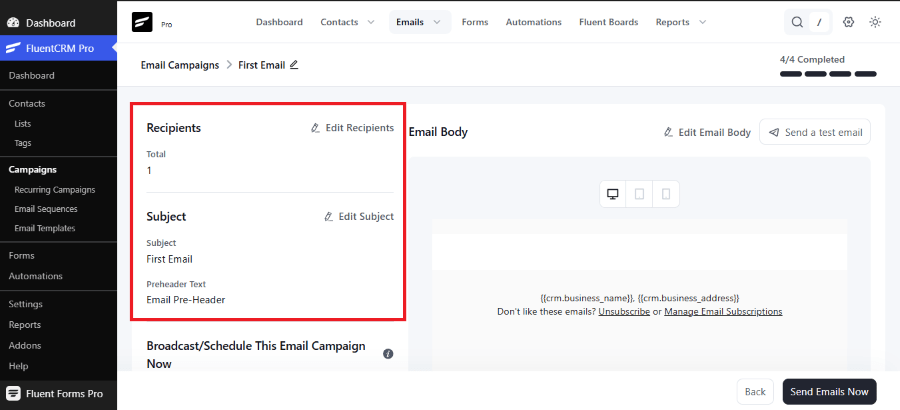Select the tablet preview icon
900x410 pixels.
tap(639, 194)
